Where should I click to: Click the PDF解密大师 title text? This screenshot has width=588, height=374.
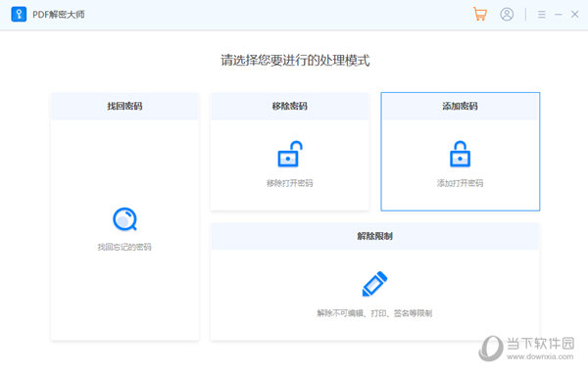59,15
